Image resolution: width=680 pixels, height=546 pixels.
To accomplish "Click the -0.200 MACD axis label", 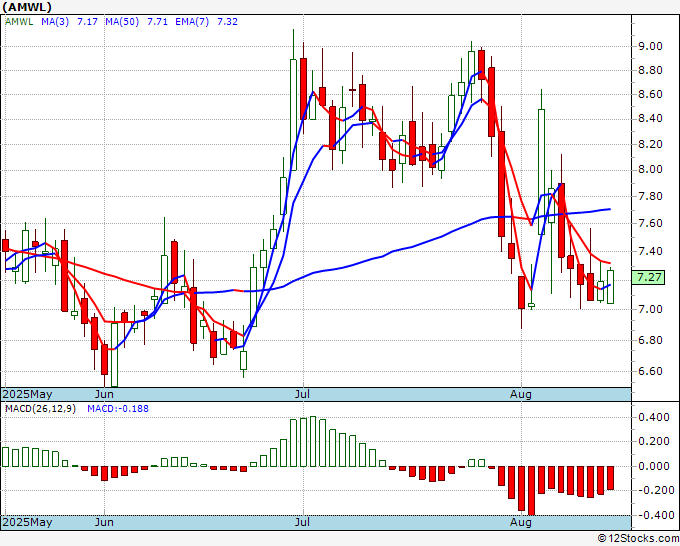I will 656,490.
